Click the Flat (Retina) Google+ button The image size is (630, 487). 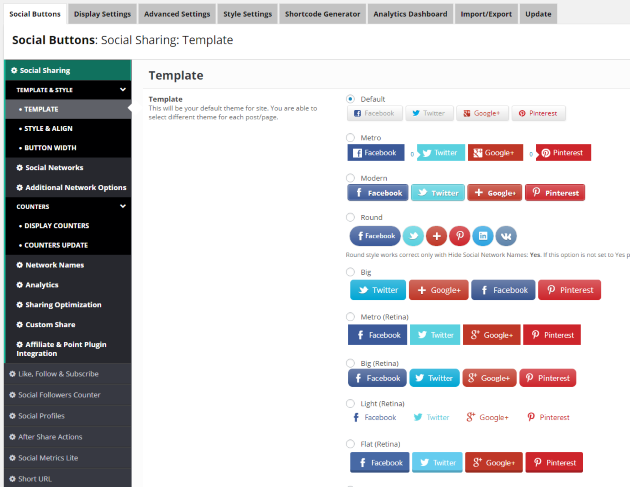[494, 462]
